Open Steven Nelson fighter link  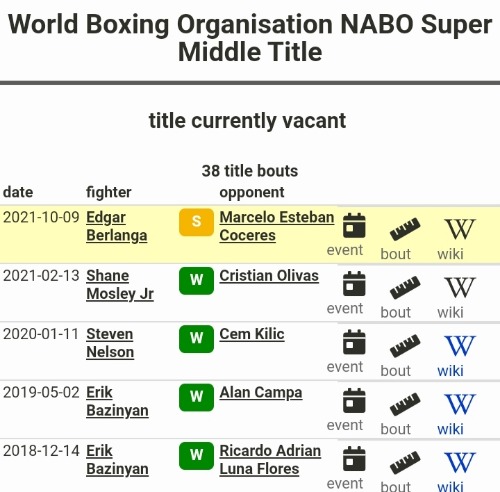pos(110,343)
